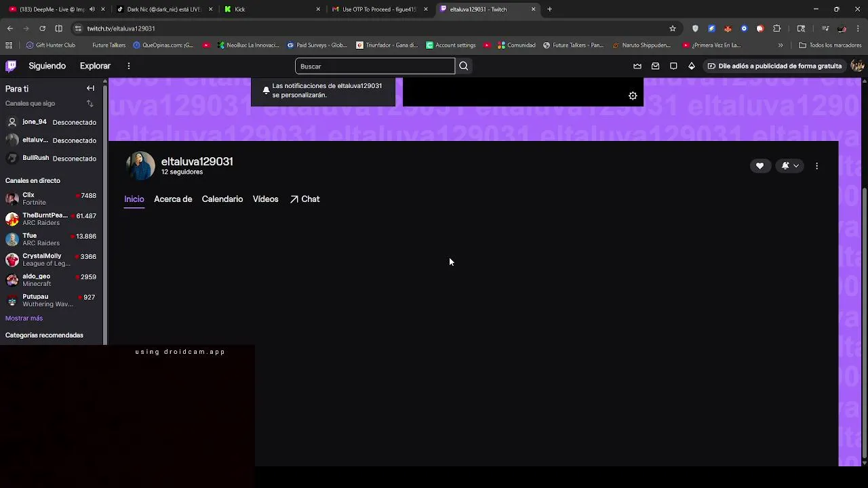This screenshot has width=868, height=488.
Task: Open Prime loot crown icon
Action: pos(637,66)
